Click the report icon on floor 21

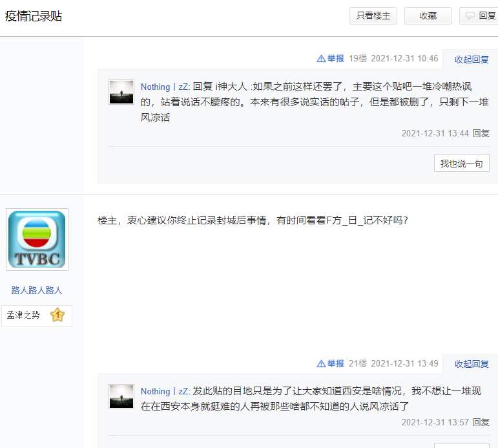tap(321, 364)
